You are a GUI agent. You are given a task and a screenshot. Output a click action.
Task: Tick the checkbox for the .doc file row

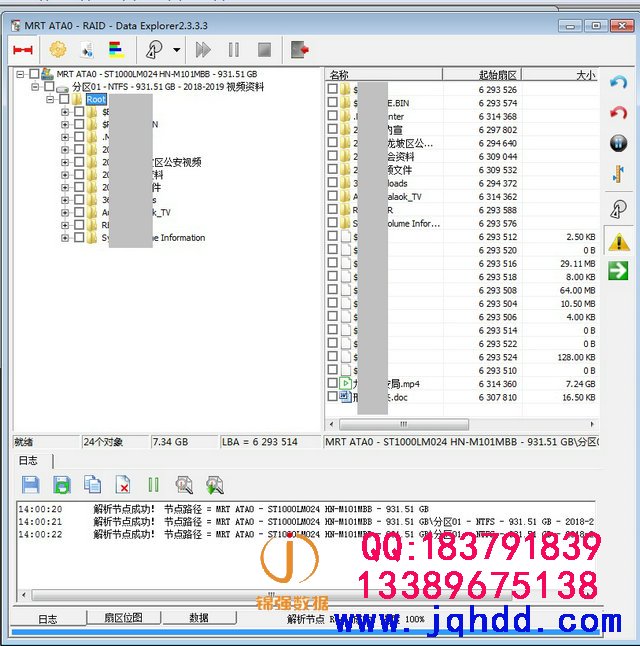(333, 396)
